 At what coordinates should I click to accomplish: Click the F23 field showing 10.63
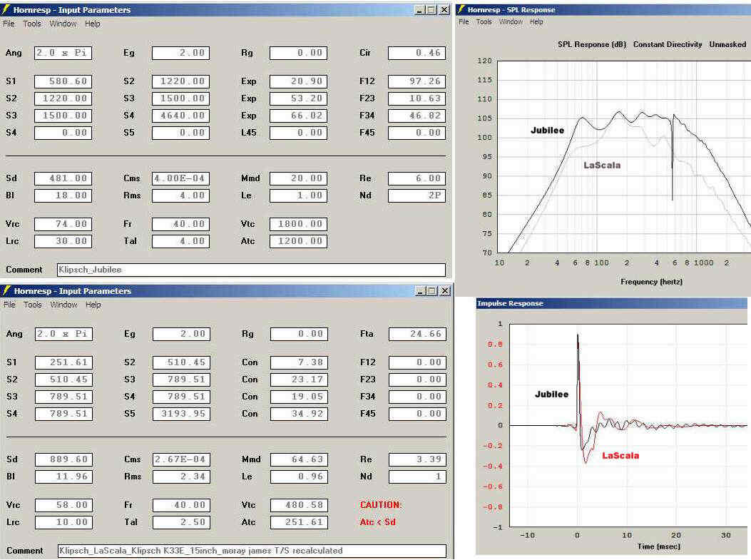click(x=417, y=98)
